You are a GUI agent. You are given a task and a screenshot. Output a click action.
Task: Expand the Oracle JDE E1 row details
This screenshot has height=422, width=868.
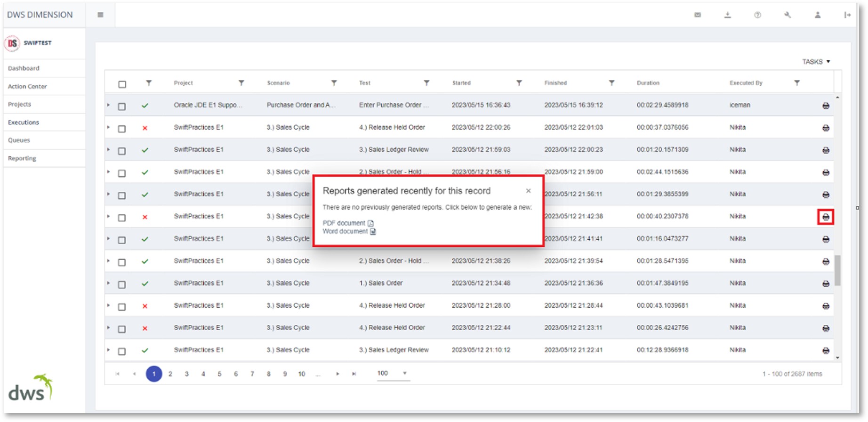(x=108, y=105)
